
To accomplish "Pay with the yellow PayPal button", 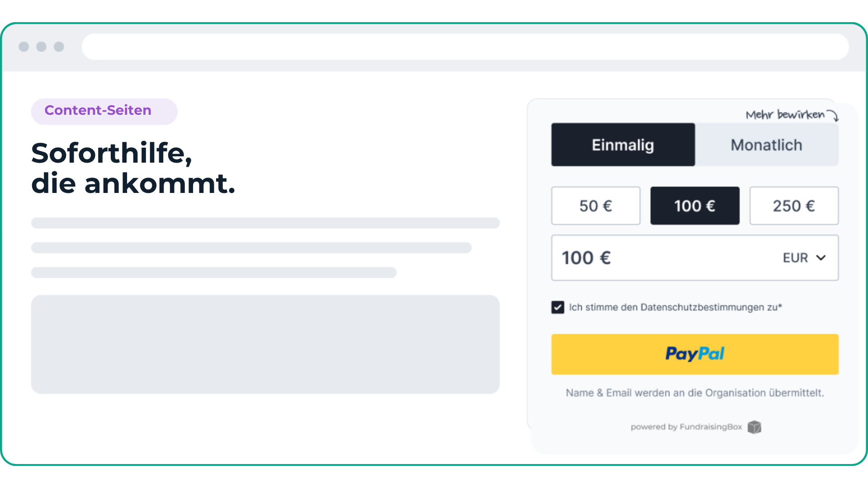I will (695, 354).
